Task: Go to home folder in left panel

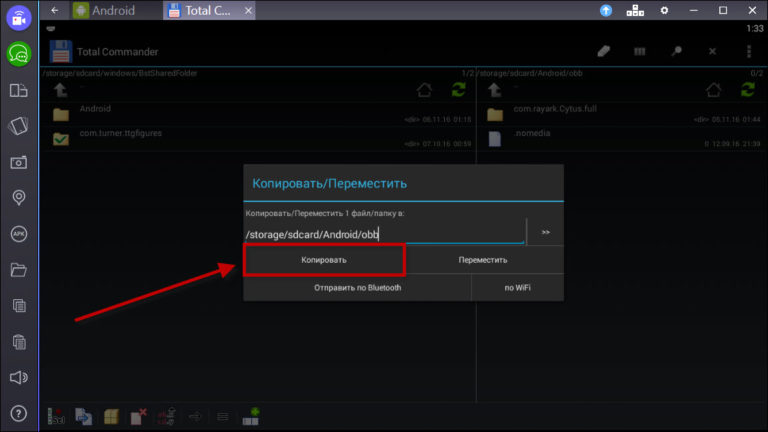Action: pos(424,89)
